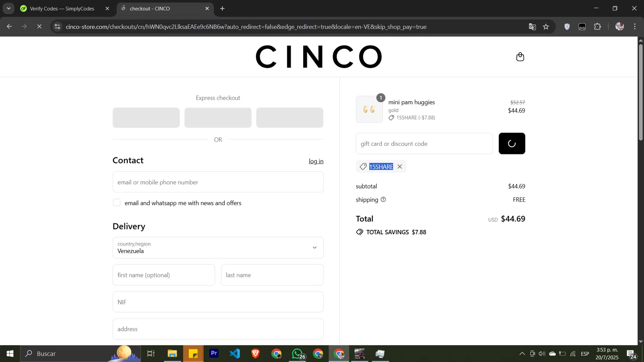Open File Explorer from the taskbar

pos(172,354)
